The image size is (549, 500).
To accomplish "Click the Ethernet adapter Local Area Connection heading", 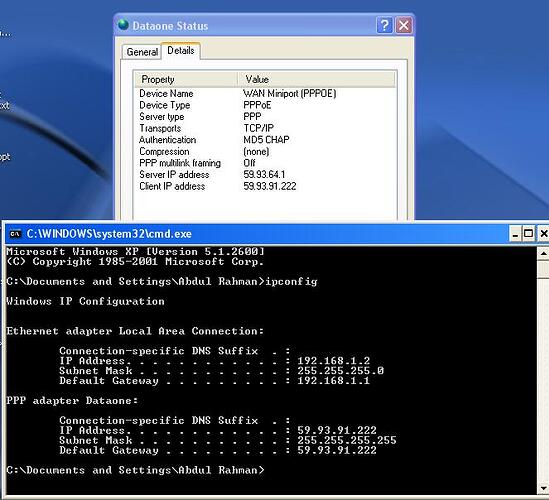I will [x=135, y=331].
